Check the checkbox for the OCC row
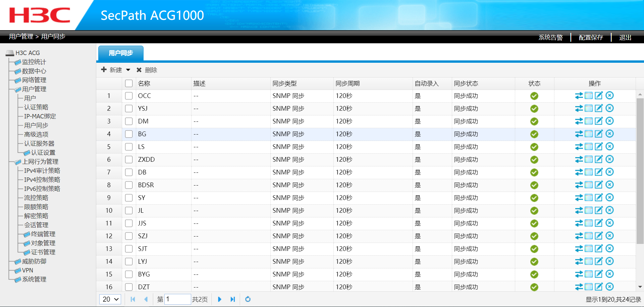Viewport: 644px width, 307px height. (x=129, y=96)
